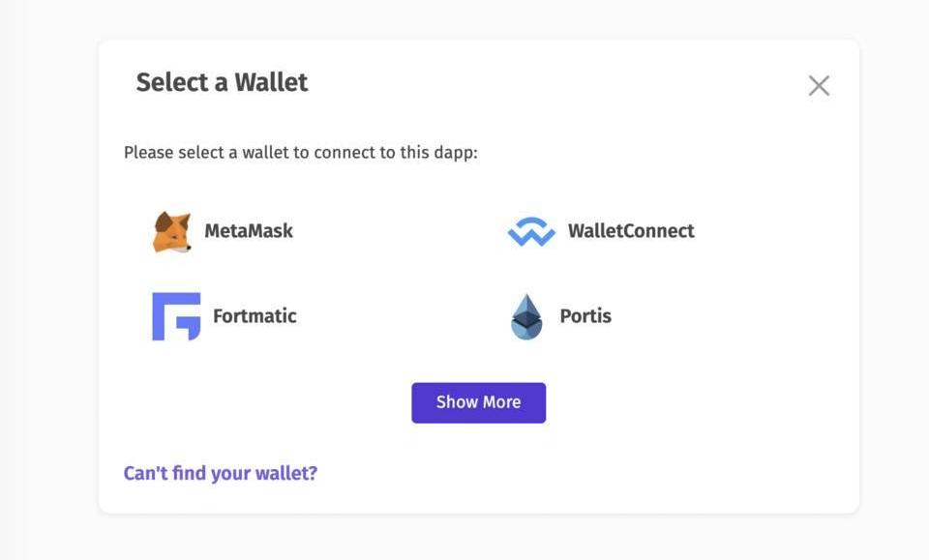Open the Can't find your wallet? link
The width and height of the screenshot is (929, 560).
221,473
